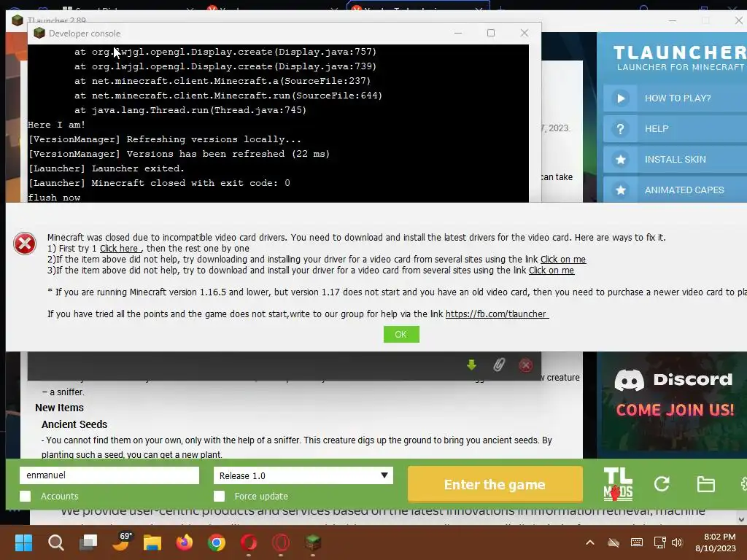Open the game folder icon in launcher bar

(705, 484)
